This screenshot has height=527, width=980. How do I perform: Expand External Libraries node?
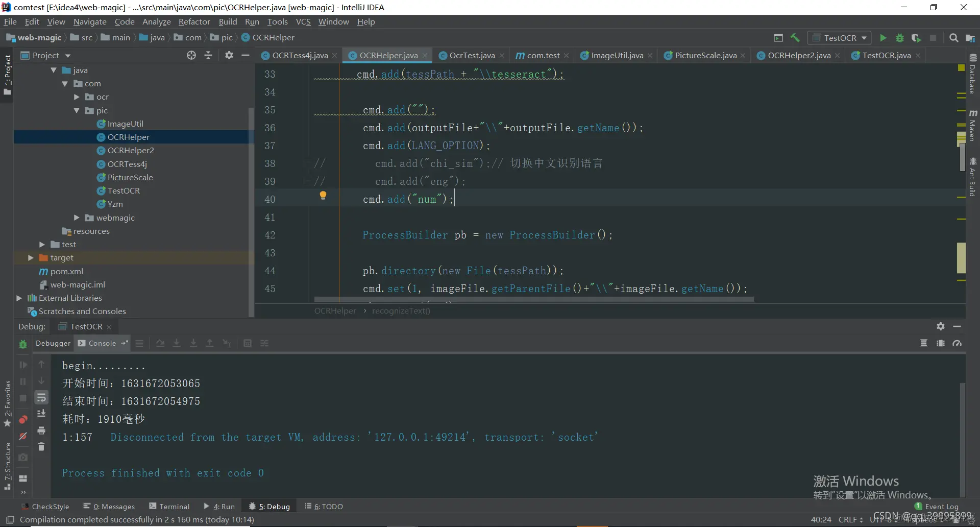pyautogui.click(x=19, y=298)
